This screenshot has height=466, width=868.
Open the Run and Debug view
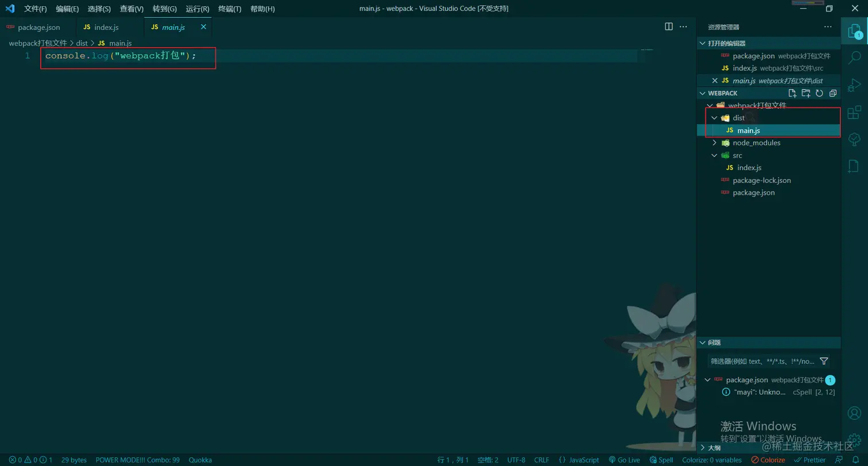point(854,85)
